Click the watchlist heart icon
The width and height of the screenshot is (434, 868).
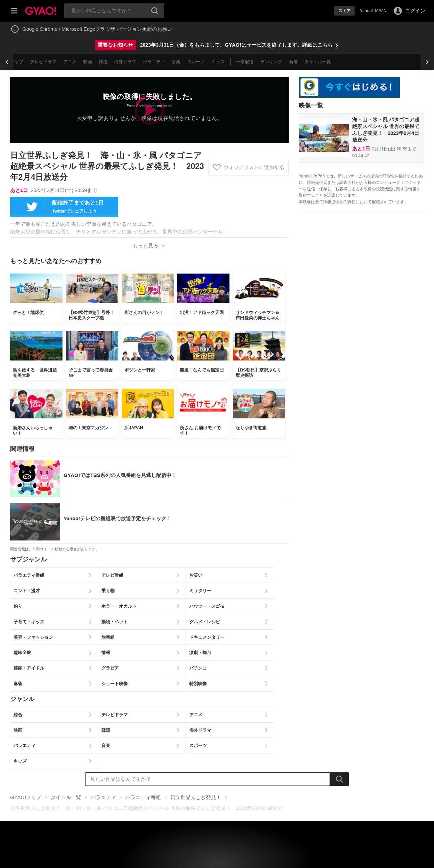(216, 167)
